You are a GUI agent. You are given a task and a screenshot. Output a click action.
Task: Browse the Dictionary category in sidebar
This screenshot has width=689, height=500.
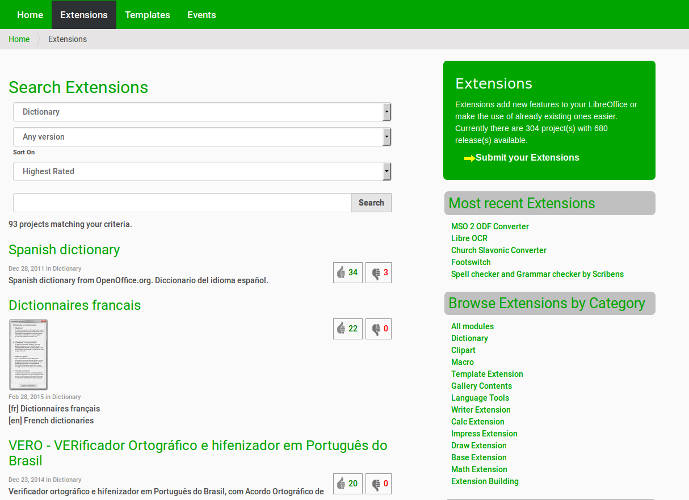(x=469, y=338)
